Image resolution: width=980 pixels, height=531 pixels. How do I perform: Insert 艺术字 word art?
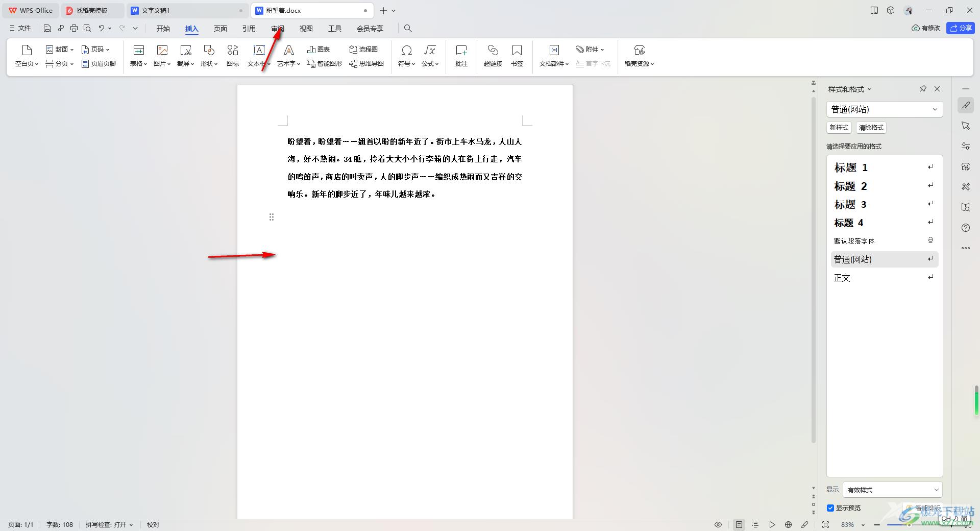click(289, 56)
